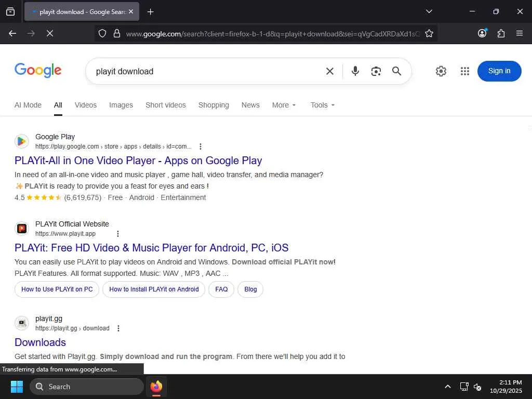Click the https://www.playit.app URL text

[x=65, y=234]
